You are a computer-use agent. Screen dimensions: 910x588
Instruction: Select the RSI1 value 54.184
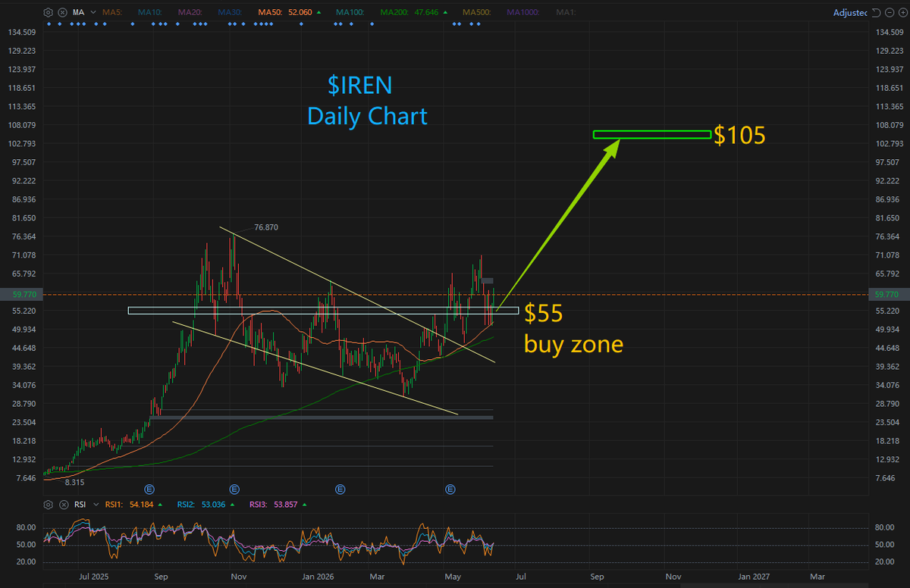[141, 505]
